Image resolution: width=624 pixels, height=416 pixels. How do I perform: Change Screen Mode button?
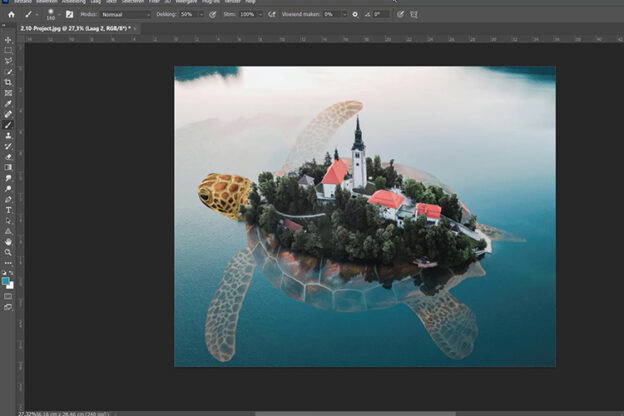pyautogui.click(x=8, y=307)
